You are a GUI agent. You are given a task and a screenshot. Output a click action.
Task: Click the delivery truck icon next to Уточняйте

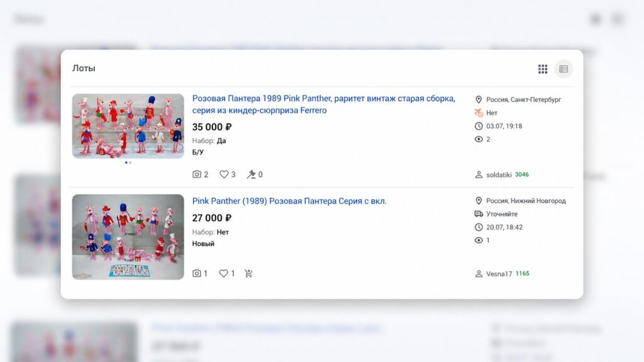(479, 214)
